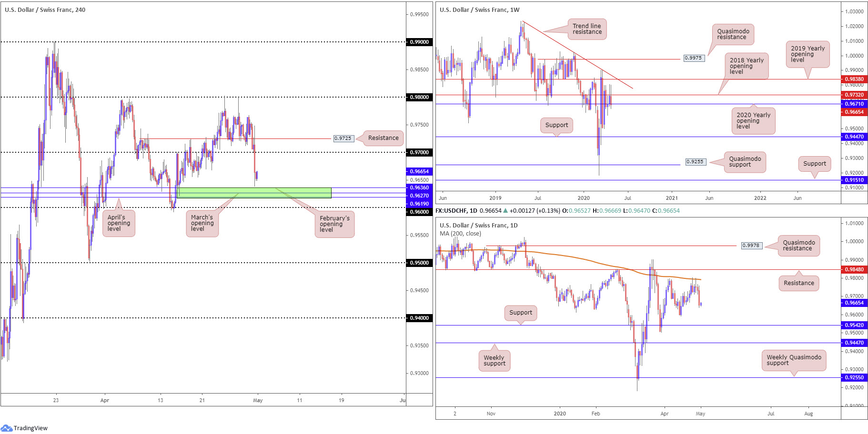Click the daily Quasimodo resistance callout
Viewport: 868px width, 434px height.
pos(798,246)
